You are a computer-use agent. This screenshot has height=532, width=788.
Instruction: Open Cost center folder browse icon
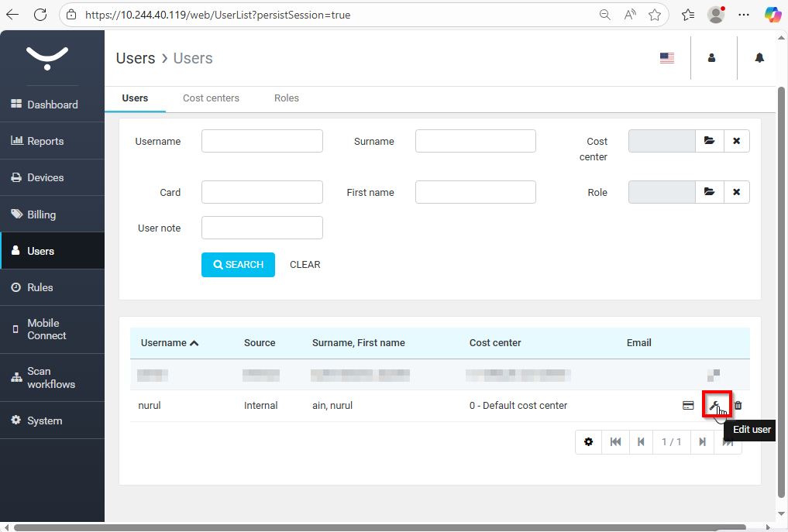pos(709,141)
